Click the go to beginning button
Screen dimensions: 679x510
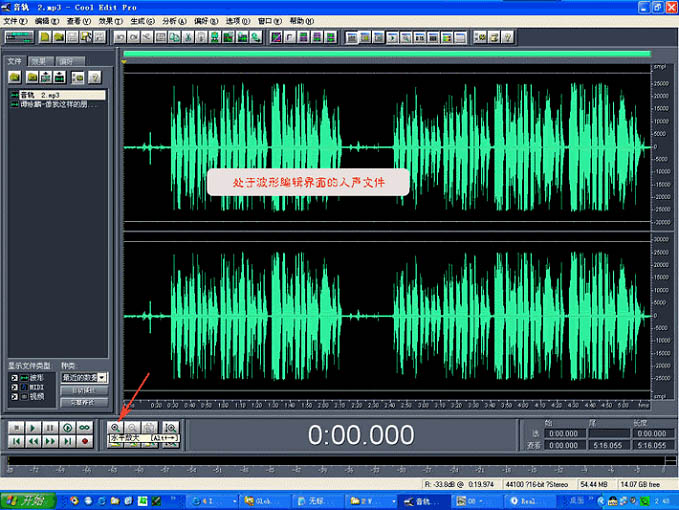[16, 441]
